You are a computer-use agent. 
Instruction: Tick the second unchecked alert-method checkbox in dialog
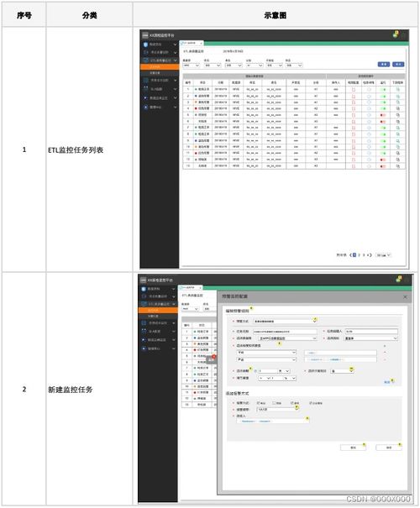click(x=274, y=403)
